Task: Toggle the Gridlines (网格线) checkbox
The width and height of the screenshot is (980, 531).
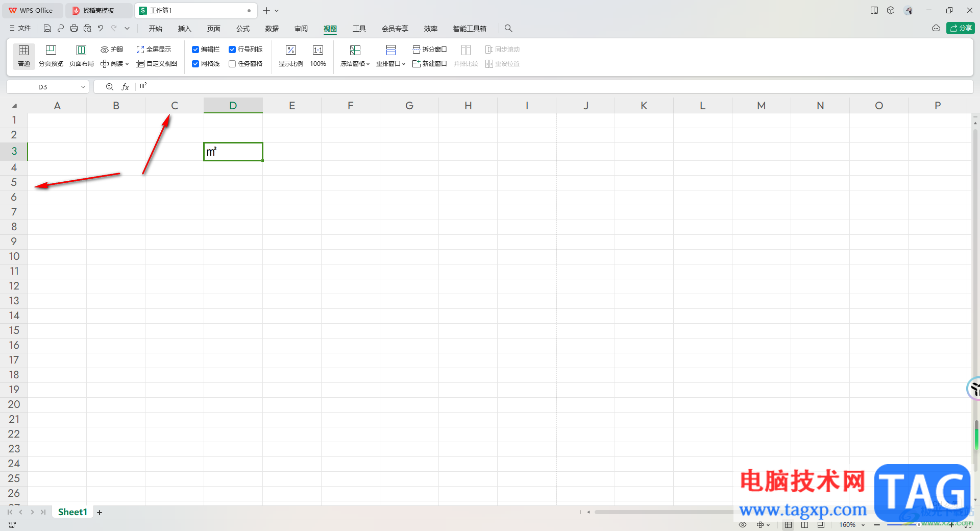Action: (195, 64)
